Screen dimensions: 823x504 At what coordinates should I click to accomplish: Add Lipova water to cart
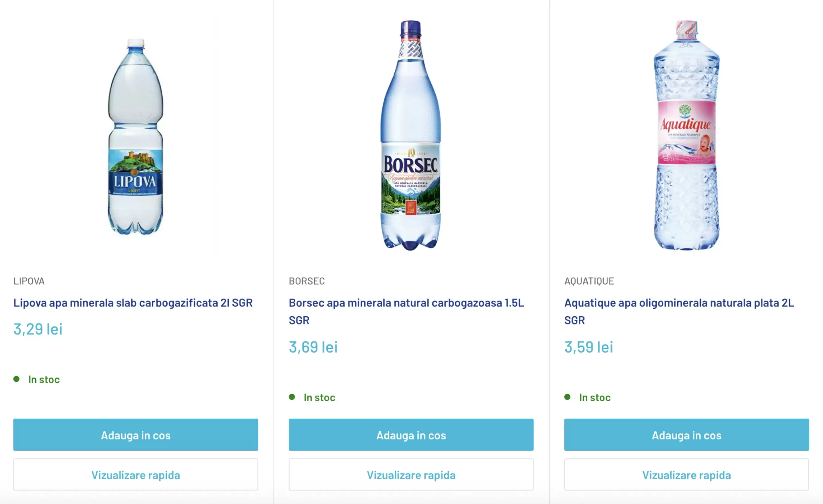click(x=136, y=435)
